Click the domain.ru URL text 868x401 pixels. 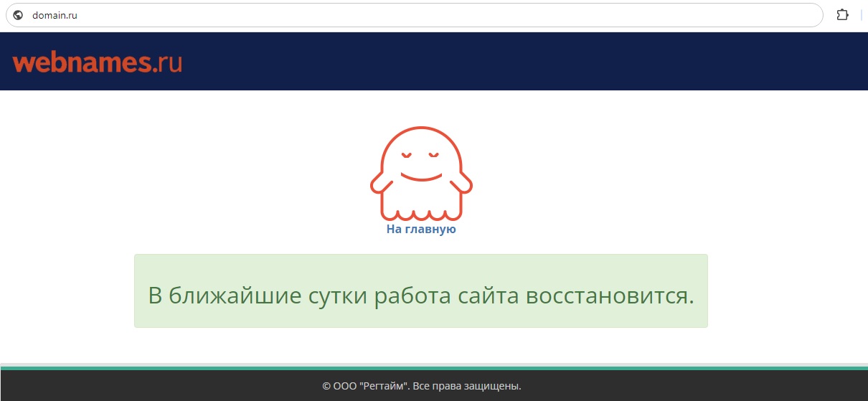(55, 15)
